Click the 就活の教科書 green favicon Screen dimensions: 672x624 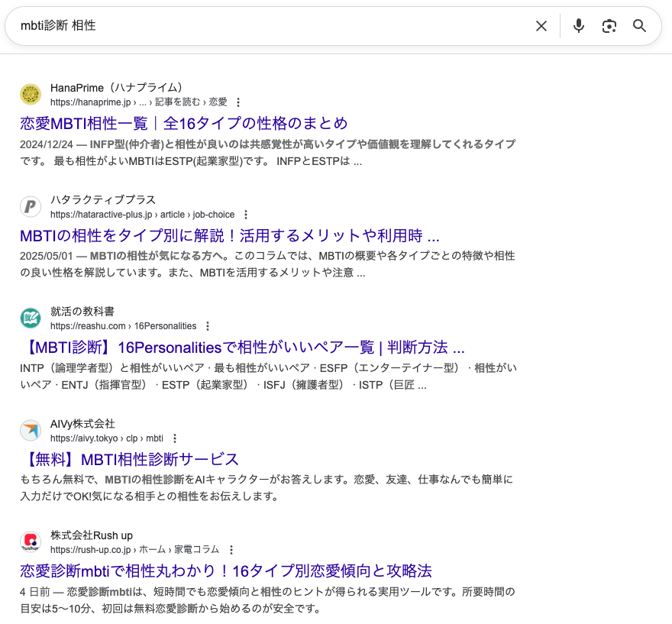[x=31, y=318]
